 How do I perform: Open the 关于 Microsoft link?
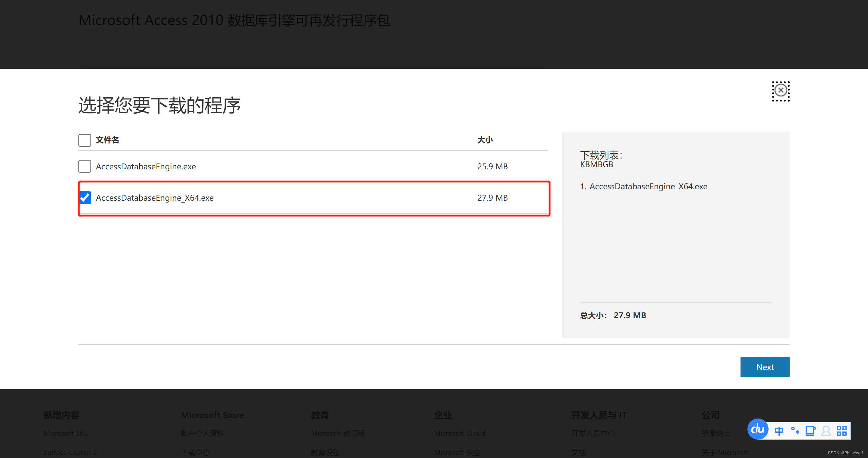pyautogui.click(x=725, y=452)
